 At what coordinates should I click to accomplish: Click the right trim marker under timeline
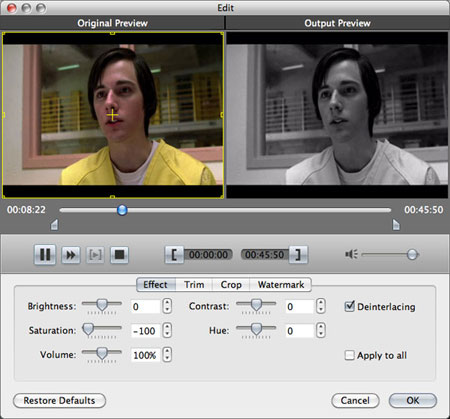tap(396, 225)
